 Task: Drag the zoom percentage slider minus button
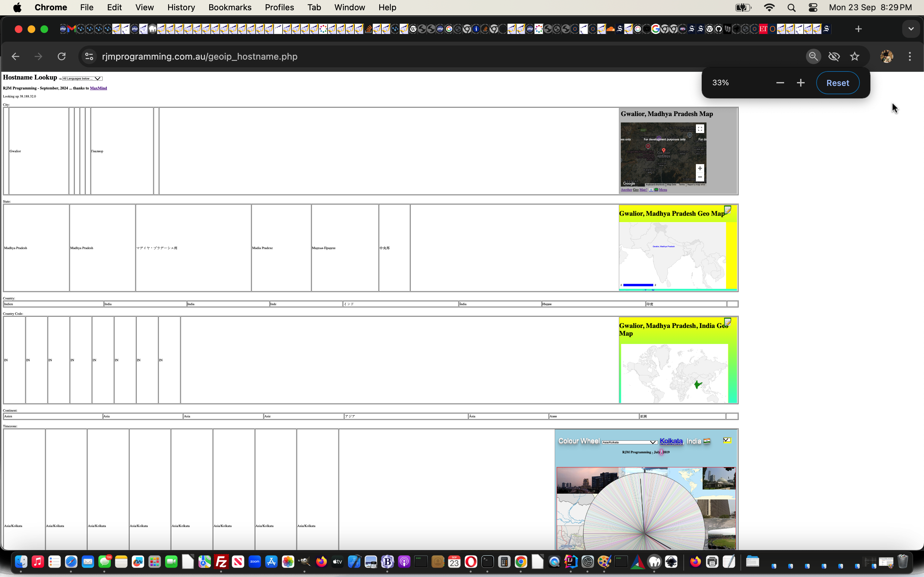click(780, 82)
